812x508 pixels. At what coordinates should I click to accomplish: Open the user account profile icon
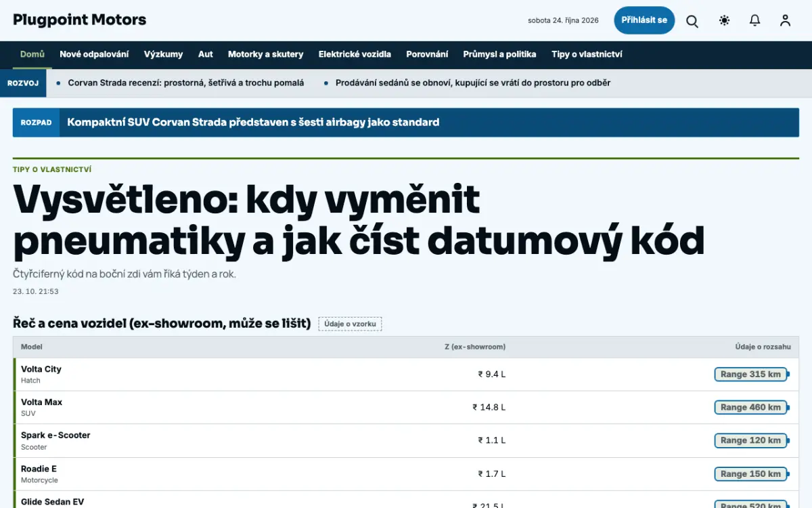click(x=785, y=21)
